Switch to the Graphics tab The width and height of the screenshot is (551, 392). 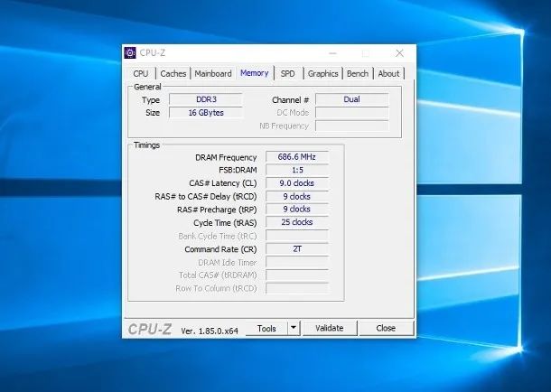[x=322, y=74]
